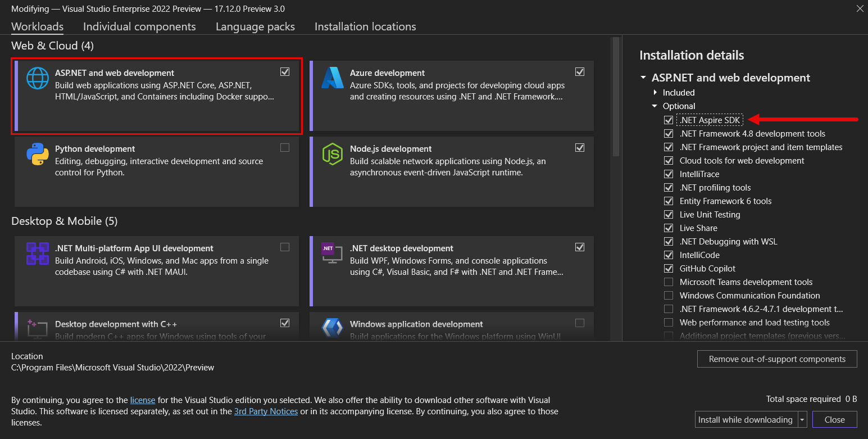Image resolution: width=868 pixels, height=439 pixels.
Task: Collapse ASP.NET and web development details
Action: [643, 78]
